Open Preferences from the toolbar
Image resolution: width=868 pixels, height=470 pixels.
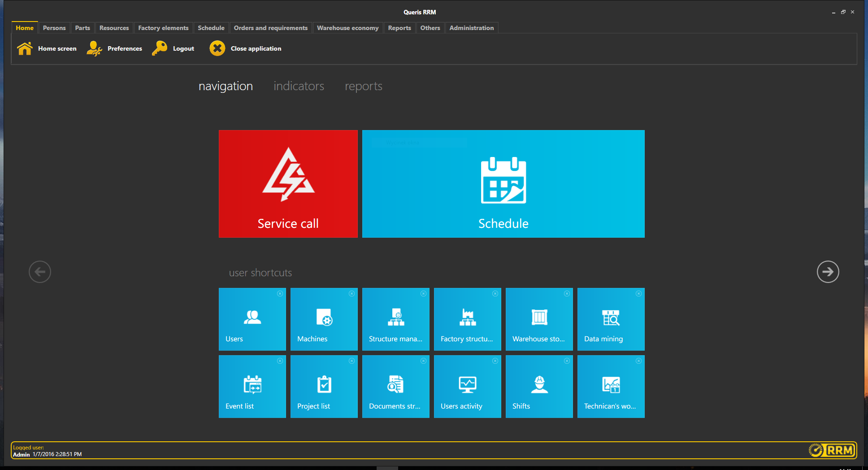point(115,48)
